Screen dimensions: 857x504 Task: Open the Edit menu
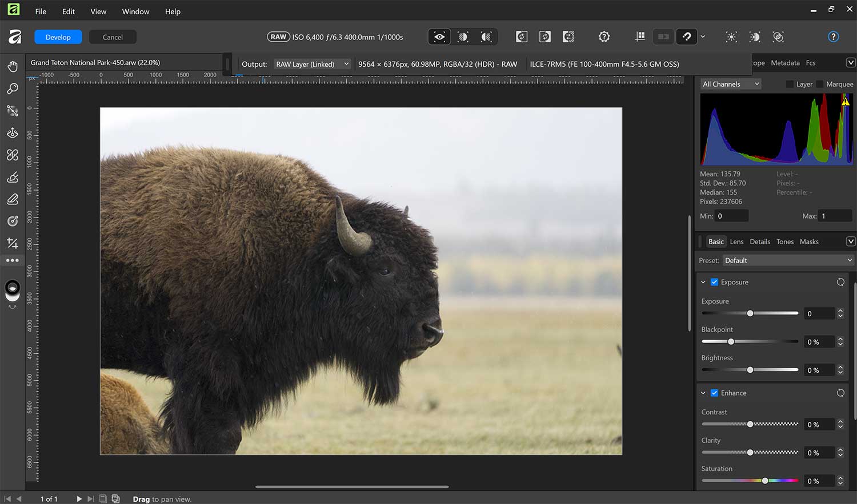[69, 11]
